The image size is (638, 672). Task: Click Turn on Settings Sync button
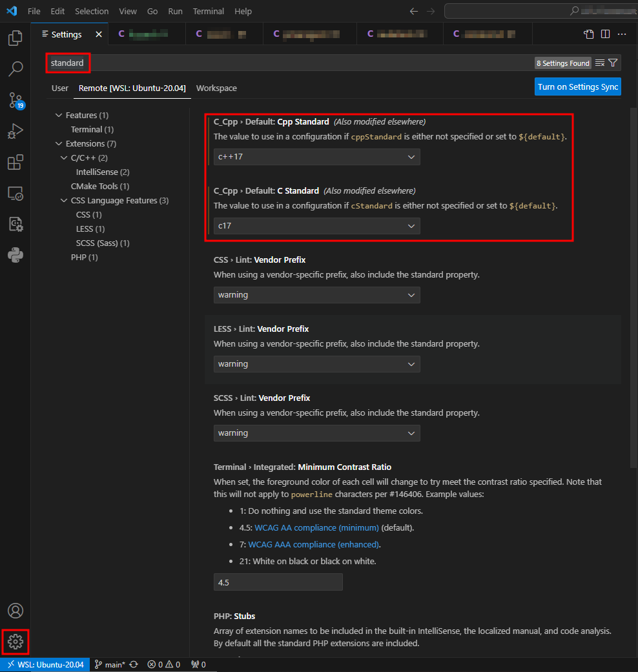coord(577,87)
